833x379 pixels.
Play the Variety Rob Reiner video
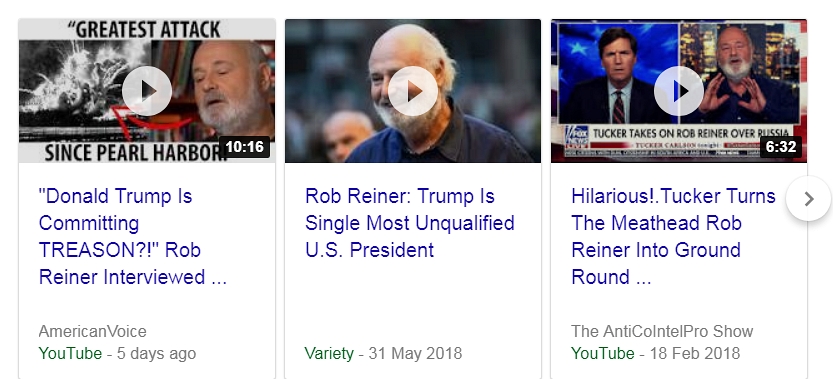(413, 91)
